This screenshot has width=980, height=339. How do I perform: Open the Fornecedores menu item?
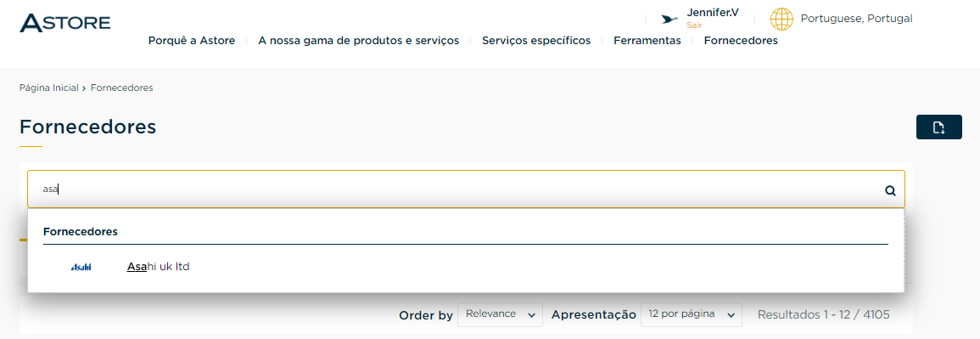pyautogui.click(x=741, y=41)
